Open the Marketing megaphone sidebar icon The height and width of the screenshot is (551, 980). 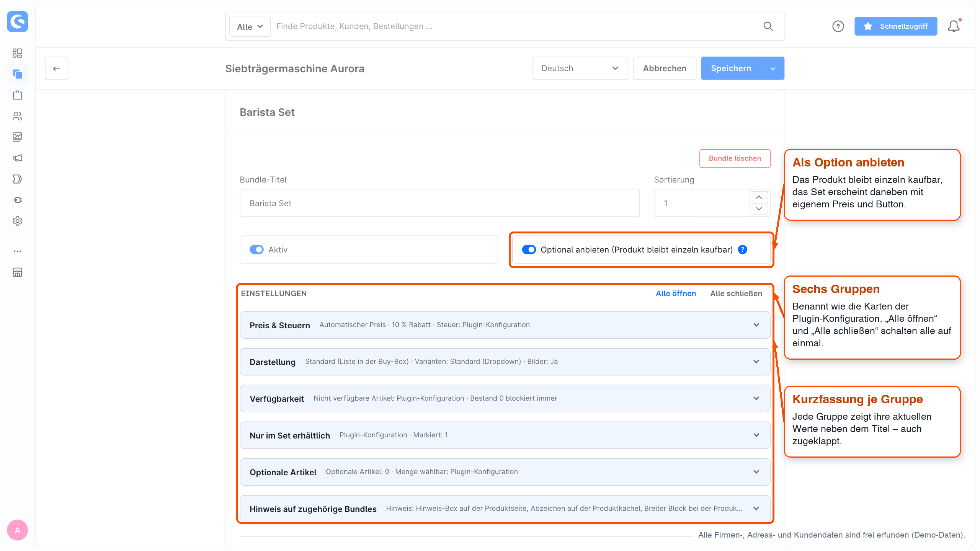pyautogui.click(x=17, y=158)
